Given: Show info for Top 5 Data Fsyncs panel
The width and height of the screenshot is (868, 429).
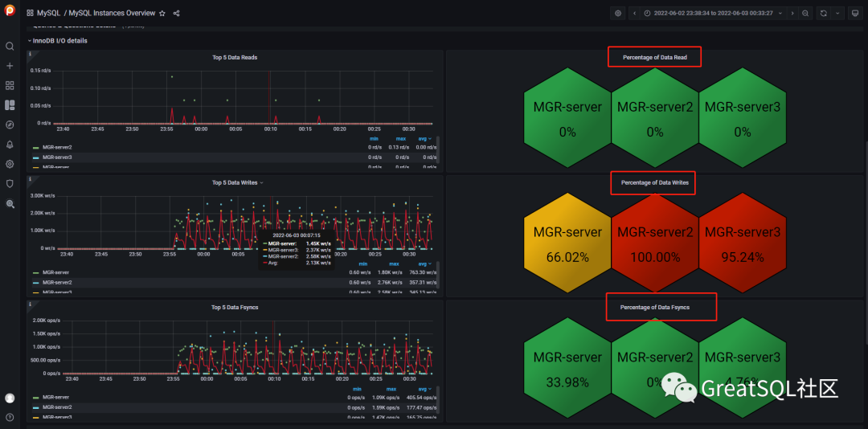Looking at the screenshot, I should pyautogui.click(x=30, y=304).
